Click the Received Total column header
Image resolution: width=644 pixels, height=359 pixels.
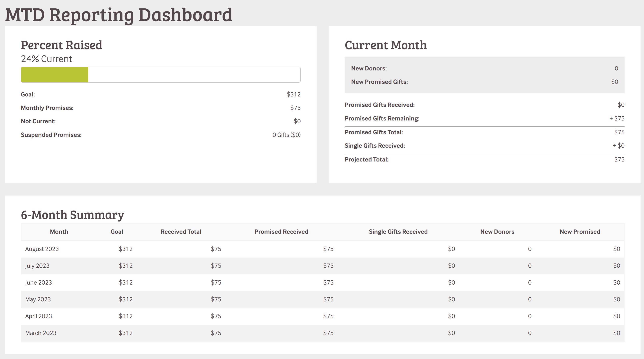pos(181,232)
